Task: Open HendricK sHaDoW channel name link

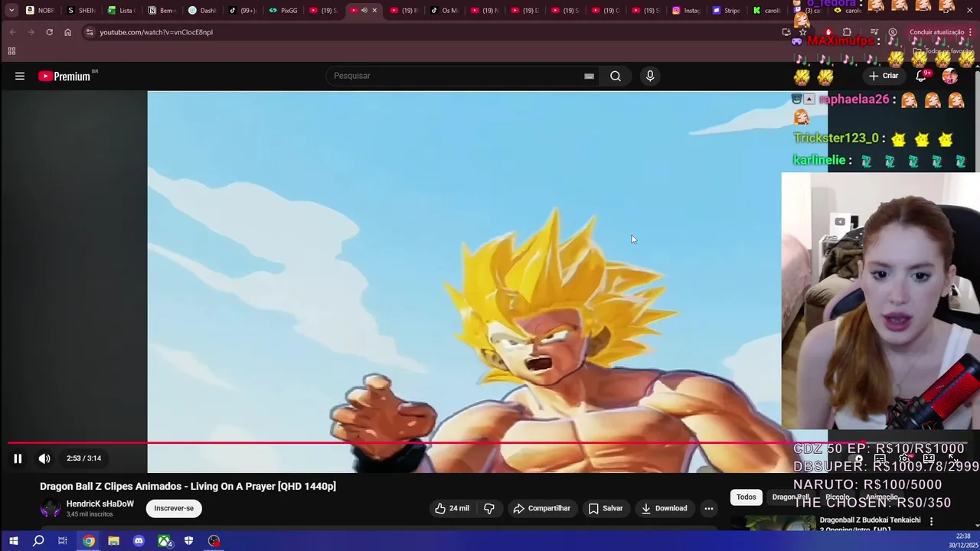Action: click(x=100, y=504)
